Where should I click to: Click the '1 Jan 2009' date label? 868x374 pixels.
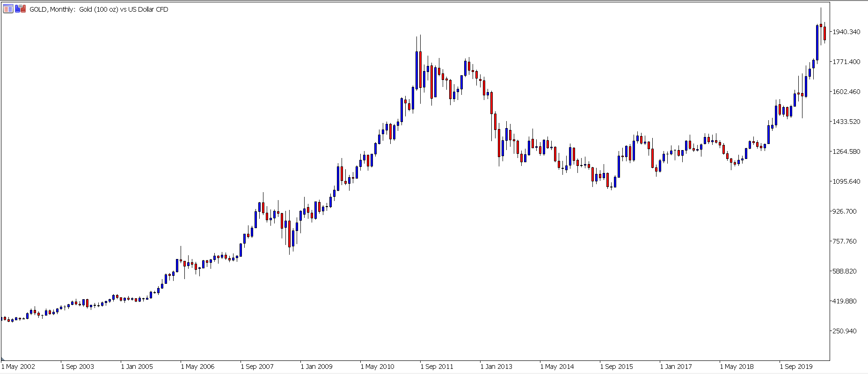click(317, 367)
